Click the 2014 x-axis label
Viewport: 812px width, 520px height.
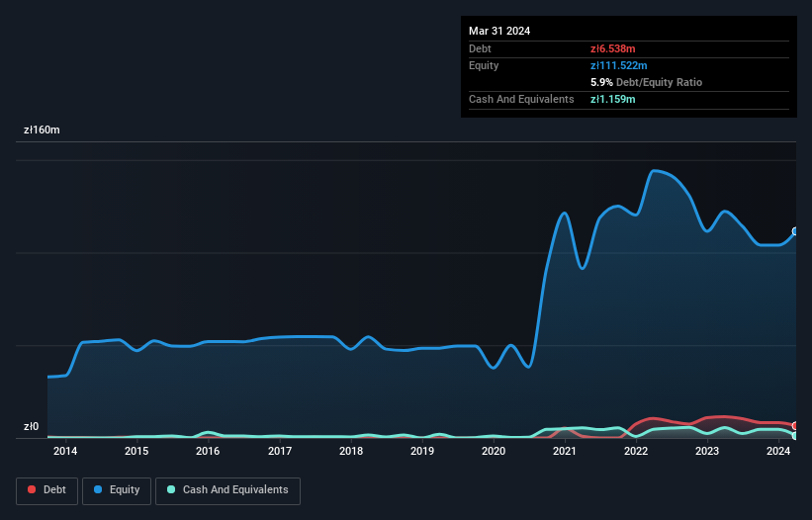65,451
